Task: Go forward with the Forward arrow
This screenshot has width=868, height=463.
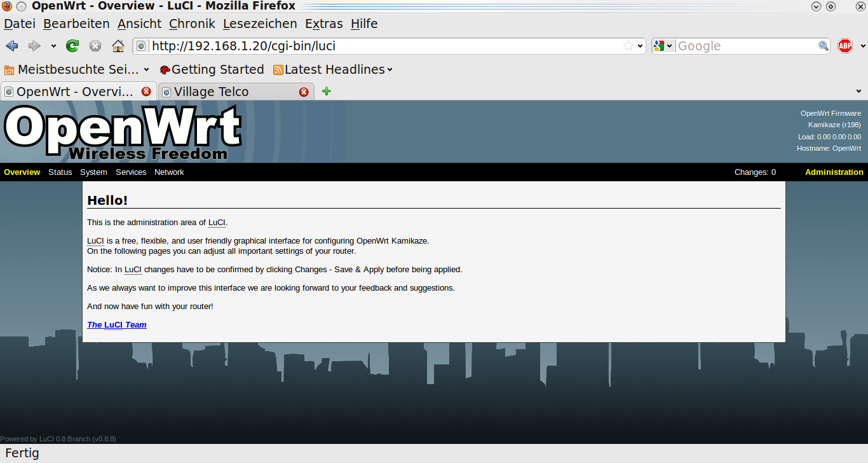Action: point(34,46)
